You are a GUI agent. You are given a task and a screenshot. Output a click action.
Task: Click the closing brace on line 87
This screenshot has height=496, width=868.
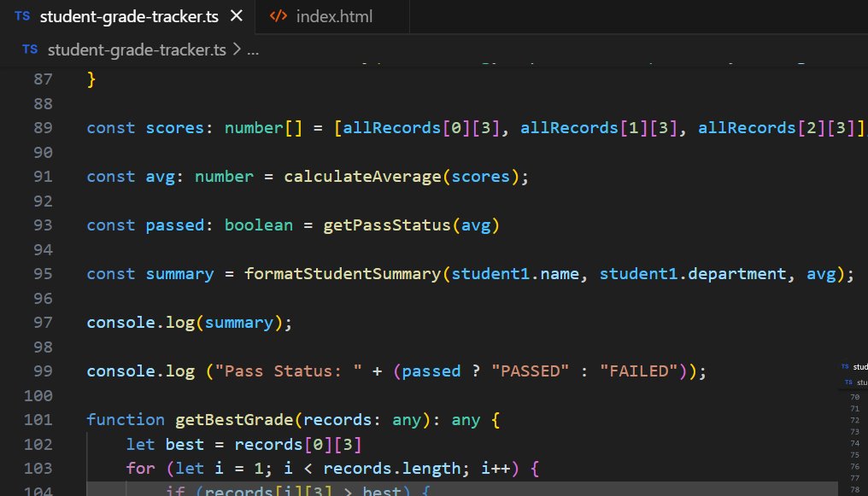pyautogui.click(x=91, y=79)
